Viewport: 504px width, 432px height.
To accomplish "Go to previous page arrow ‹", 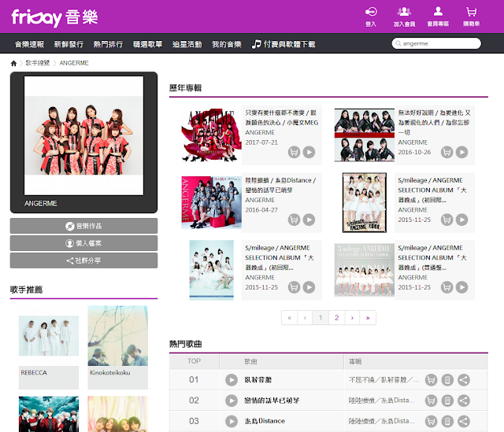I will click(305, 318).
